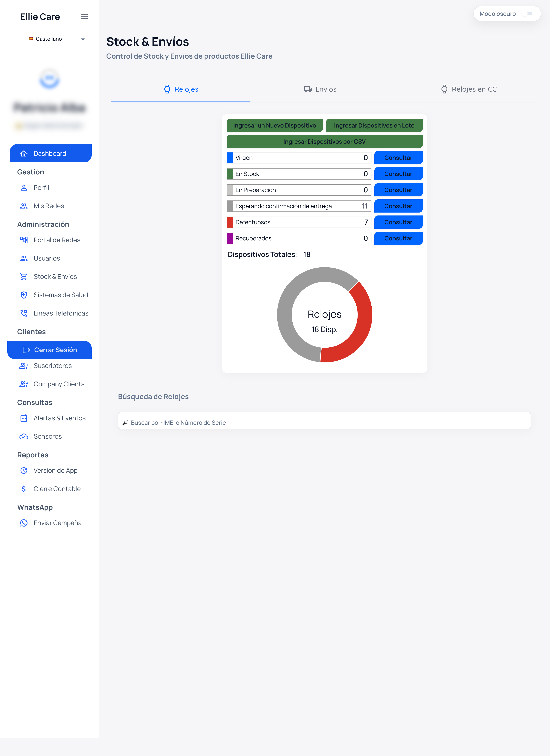Click the Cierre Contable dollar icon
550x756 pixels.
click(x=24, y=489)
